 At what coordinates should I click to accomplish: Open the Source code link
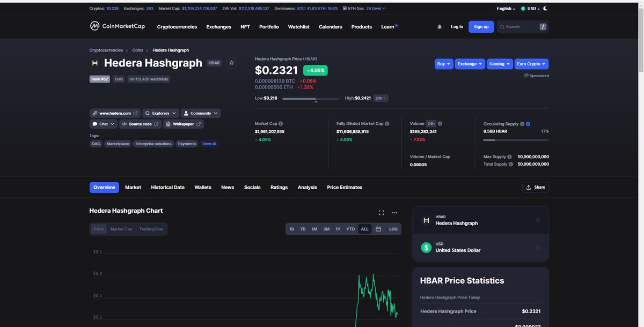[x=140, y=124]
